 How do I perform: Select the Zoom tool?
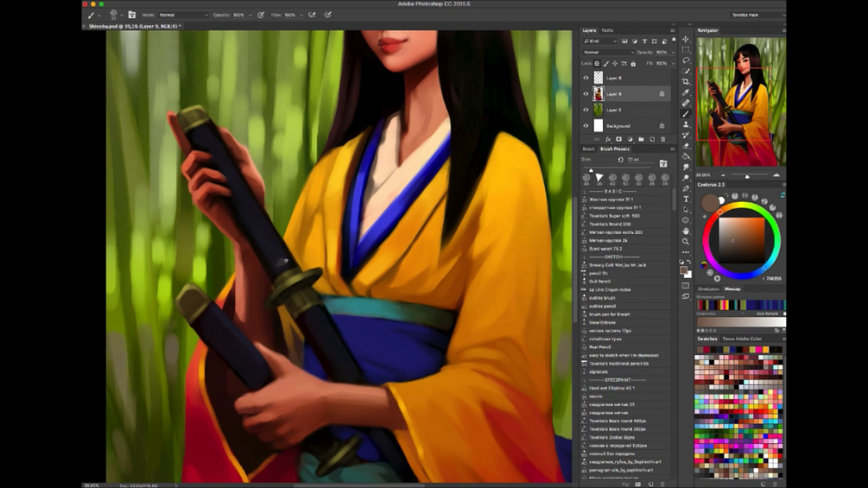[x=685, y=242]
